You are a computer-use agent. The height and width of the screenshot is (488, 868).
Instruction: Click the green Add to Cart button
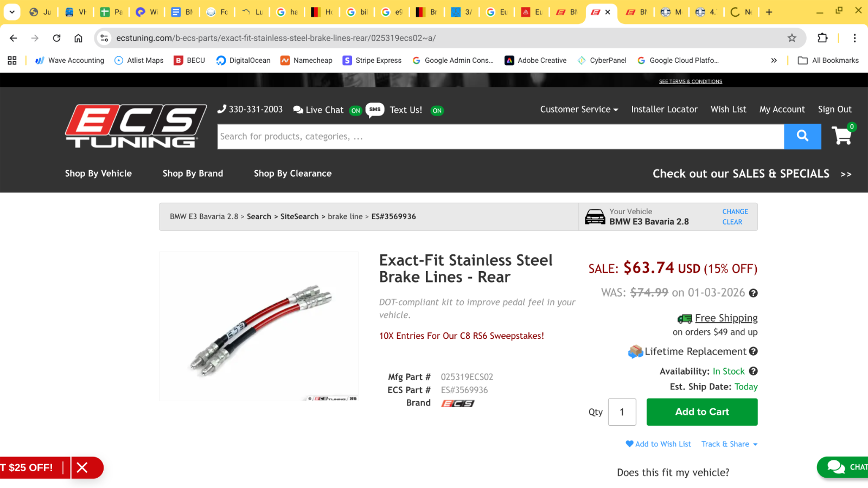(702, 412)
